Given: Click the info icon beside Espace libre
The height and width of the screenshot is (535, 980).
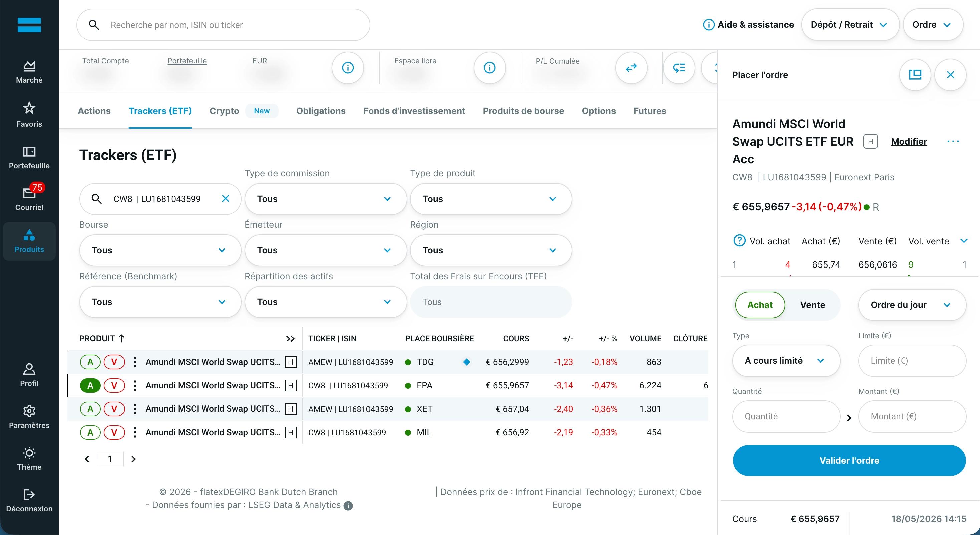Looking at the screenshot, I should tap(490, 68).
